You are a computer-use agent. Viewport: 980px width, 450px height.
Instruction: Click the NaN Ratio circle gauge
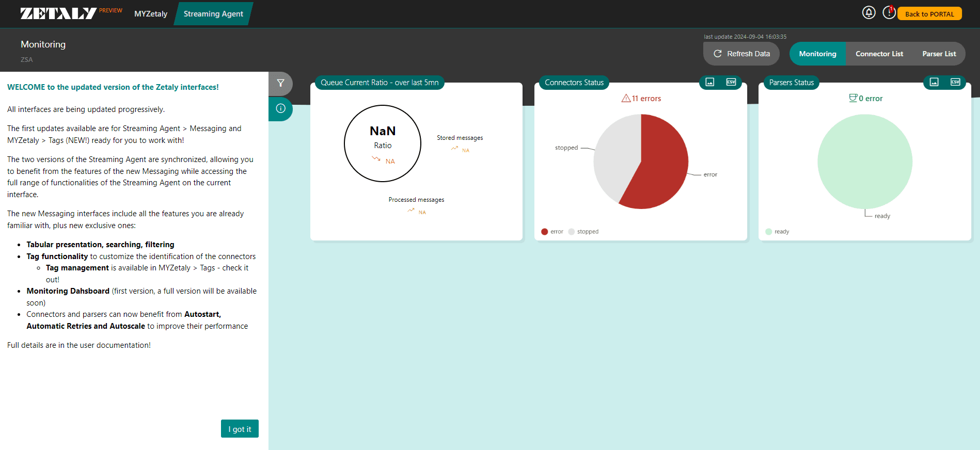[383, 143]
